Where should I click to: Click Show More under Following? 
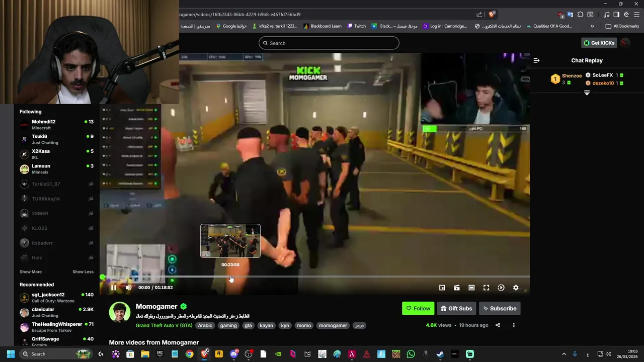point(31,272)
